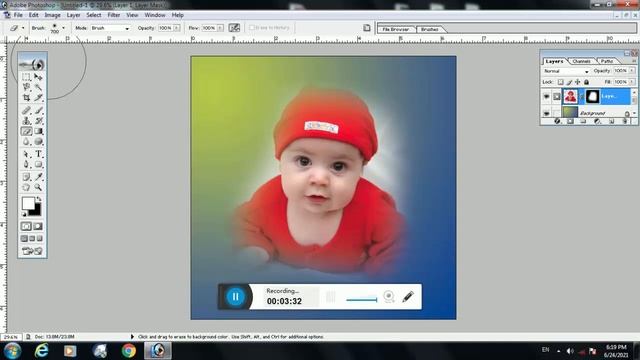Image resolution: width=640 pixels, height=360 pixels.
Task: Switch to the Paths tab
Action: (x=607, y=61)
